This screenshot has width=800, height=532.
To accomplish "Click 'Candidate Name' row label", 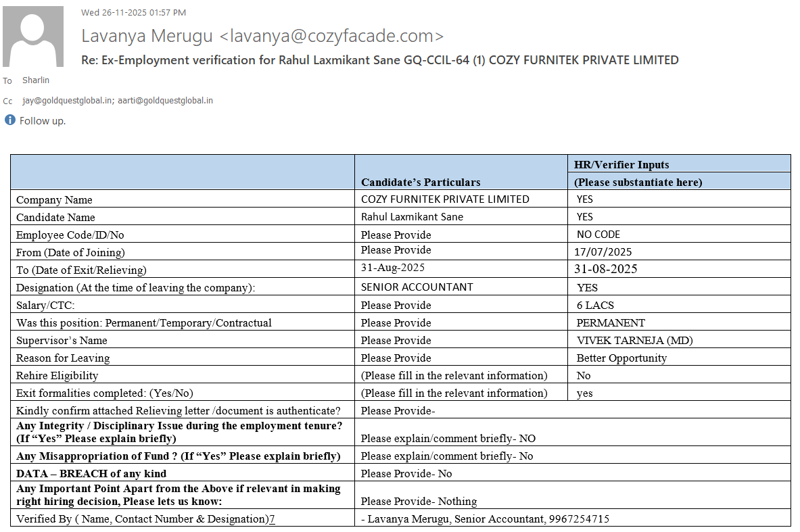I will [55, 217].
